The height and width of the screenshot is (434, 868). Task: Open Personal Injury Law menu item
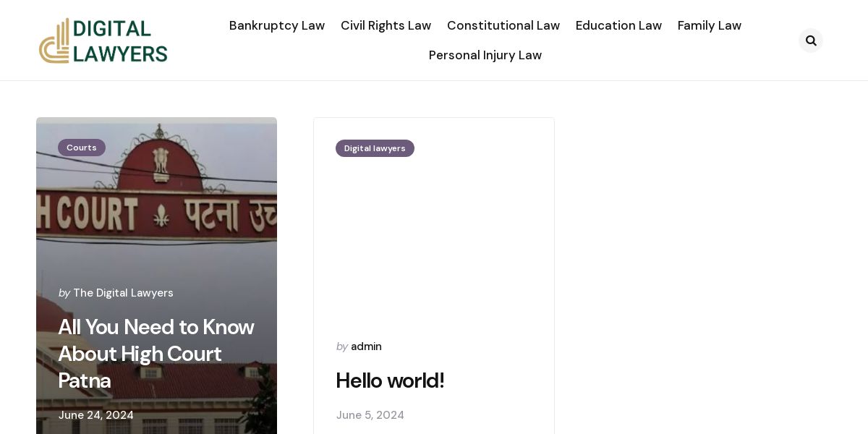click(x=485, y=55)
